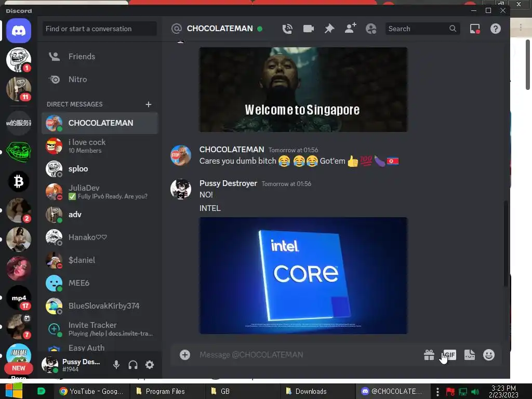Viewport: 532px width, 399px height.
Task: Open the inbox icon
Action: (x=475, y=29)
